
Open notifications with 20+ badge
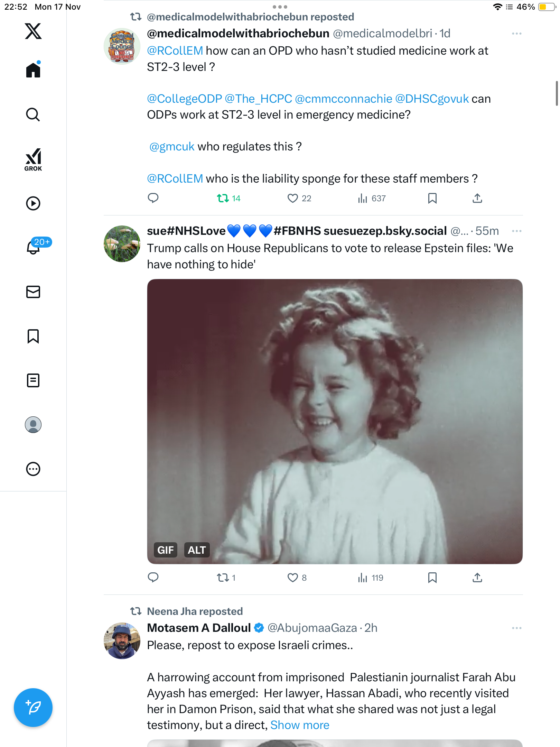[x=34, y=247]
